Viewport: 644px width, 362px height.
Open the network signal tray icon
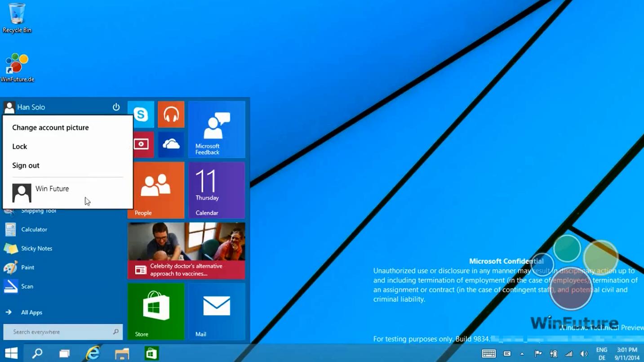(x=569, y=353)
